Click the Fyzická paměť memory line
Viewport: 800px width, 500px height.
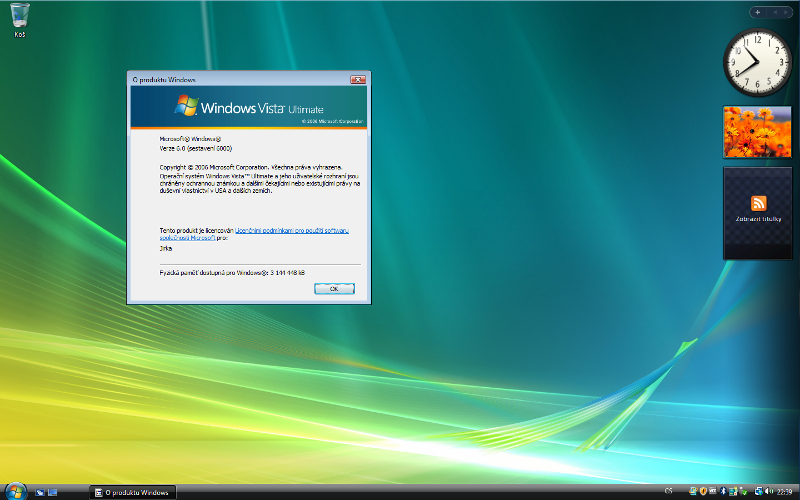point(232,273)
